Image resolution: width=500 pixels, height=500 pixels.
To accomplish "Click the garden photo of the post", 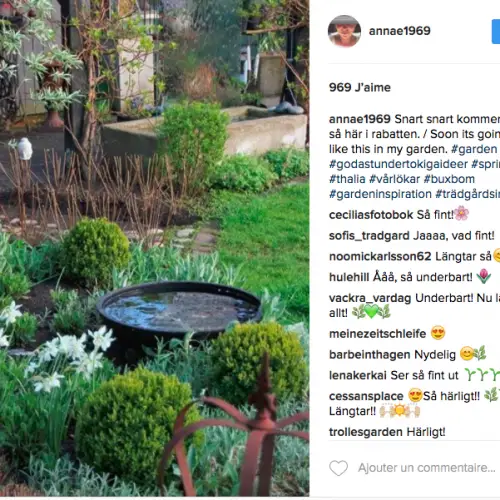I will tap(154, 248).
